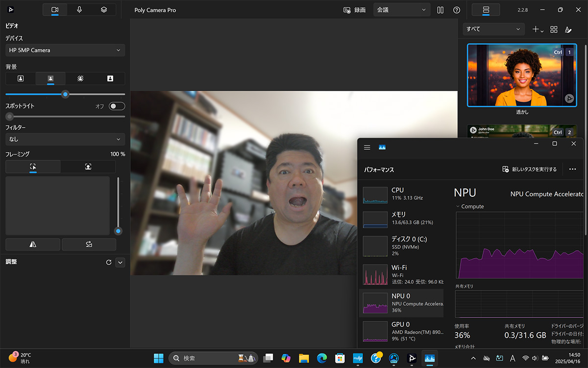Click the rotate camera icon button
The image size is (588, 368).
tap(89, 244)
